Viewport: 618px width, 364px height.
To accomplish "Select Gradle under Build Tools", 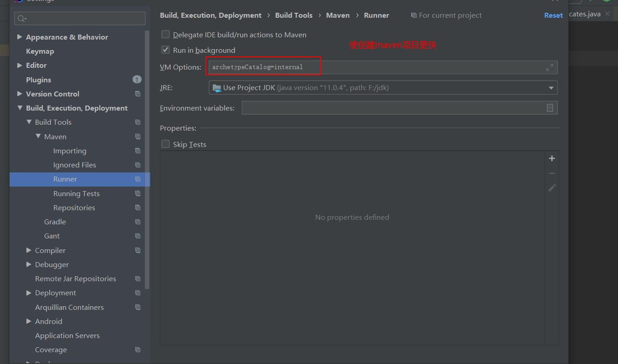I will [55, 222].
